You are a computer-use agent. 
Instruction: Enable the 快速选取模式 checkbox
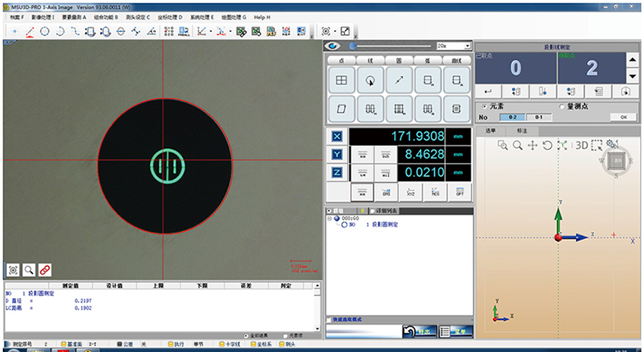tap(330, 319)
